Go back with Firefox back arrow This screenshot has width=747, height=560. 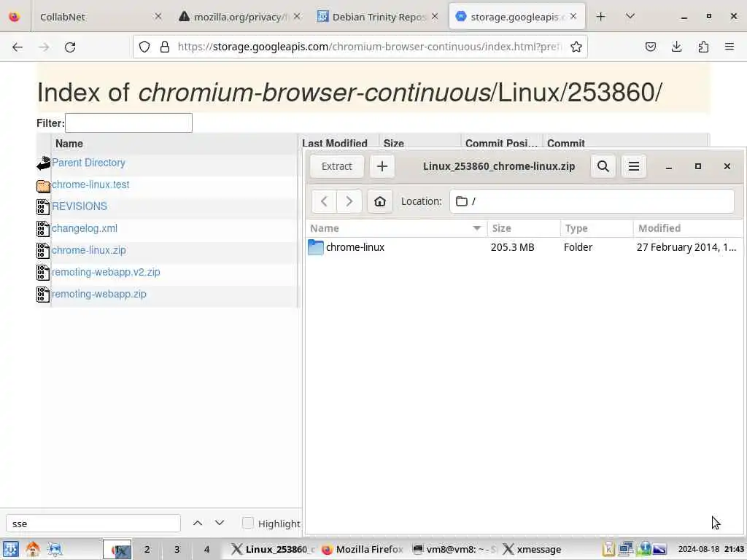click(18, 47)
